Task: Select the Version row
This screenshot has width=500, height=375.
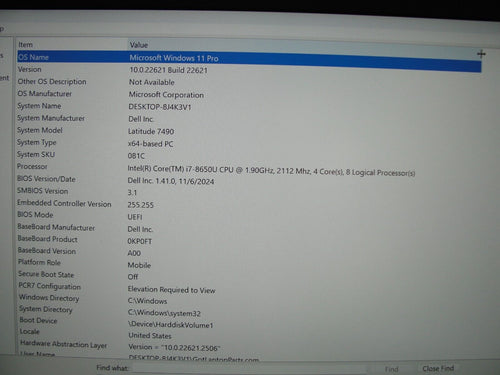Action: pyautogui.click(x=249, y=71)
